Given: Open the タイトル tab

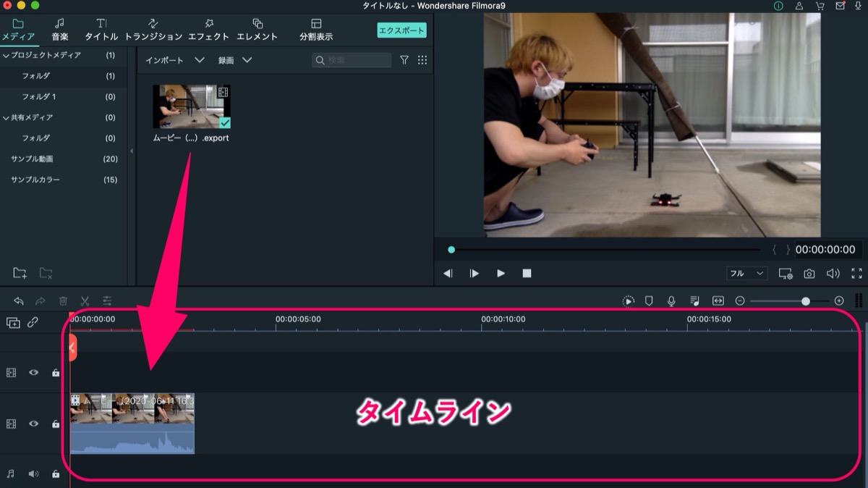Looking at the screenshot, I should [x=101, y=30].
